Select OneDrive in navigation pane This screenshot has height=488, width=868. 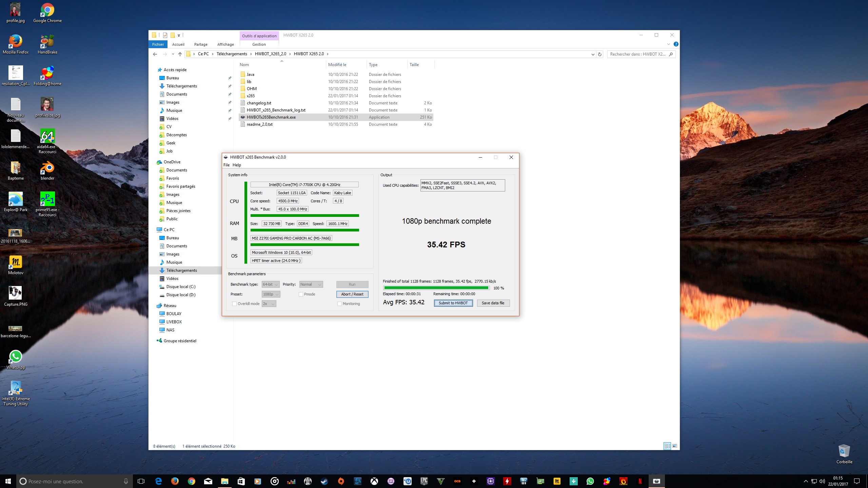click(172, 162)
